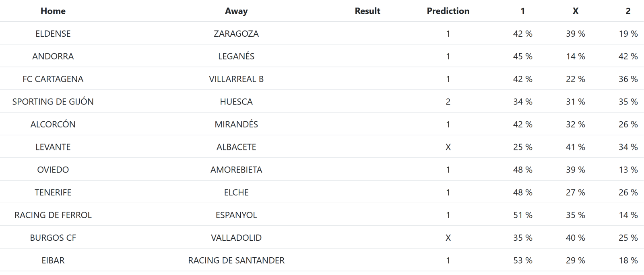Click TENERIFE 48 % home win probability
The width and height of the screenshot is (644, 275).
[x=522, y=192]
